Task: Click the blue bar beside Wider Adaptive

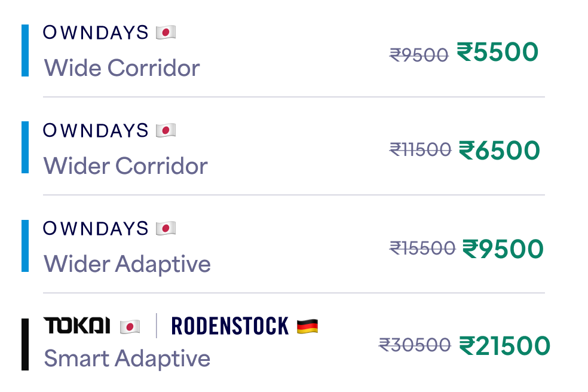Action: [25, 246]
